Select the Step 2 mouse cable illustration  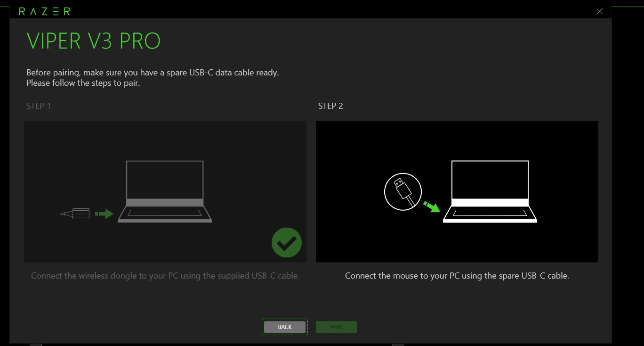click(x=457, y=191)
